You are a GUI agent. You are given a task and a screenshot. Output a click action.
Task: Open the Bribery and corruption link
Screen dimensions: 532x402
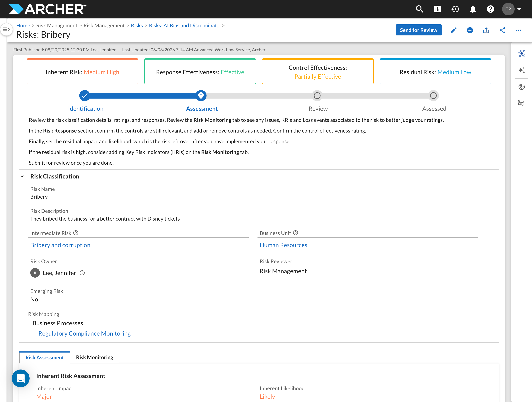(x=60, y=245)
